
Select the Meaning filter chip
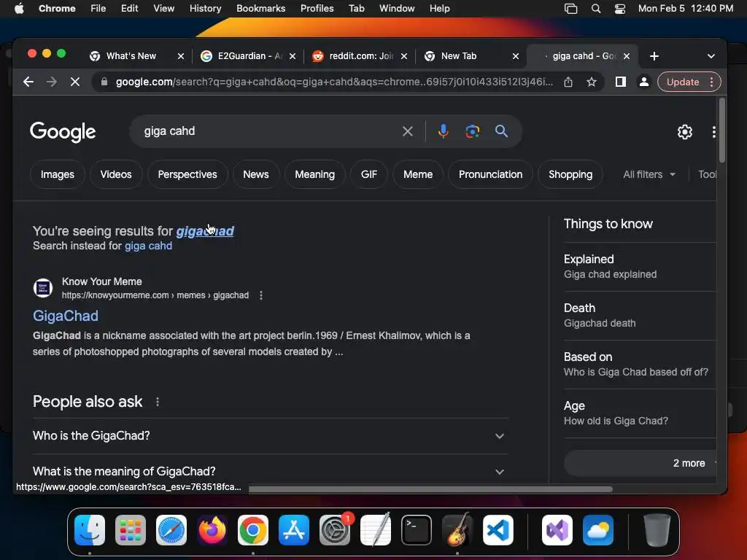[x=314, y=175]
